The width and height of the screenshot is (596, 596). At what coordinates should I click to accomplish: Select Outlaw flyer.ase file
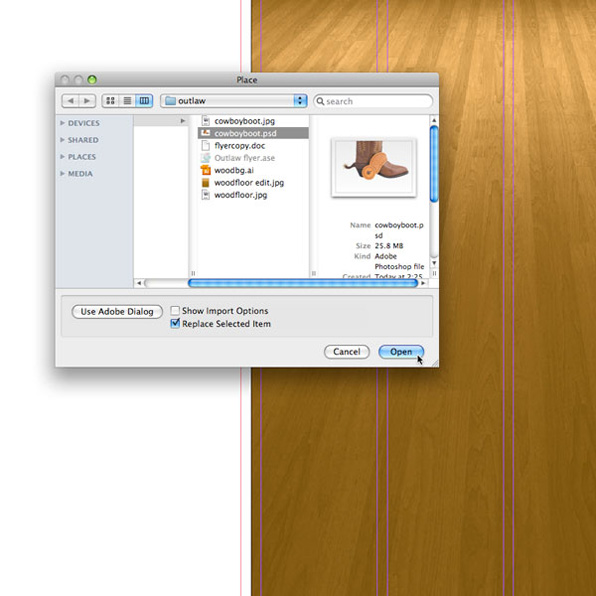coord(253,158)
